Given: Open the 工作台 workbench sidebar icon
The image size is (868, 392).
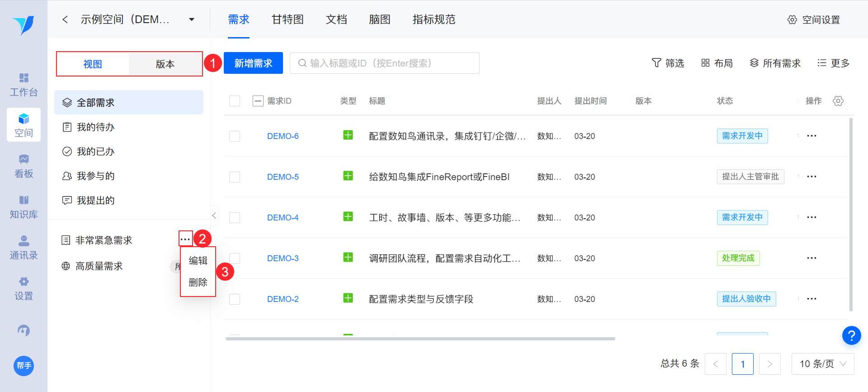Looking at the screenshot, I should tap(24, 85).
